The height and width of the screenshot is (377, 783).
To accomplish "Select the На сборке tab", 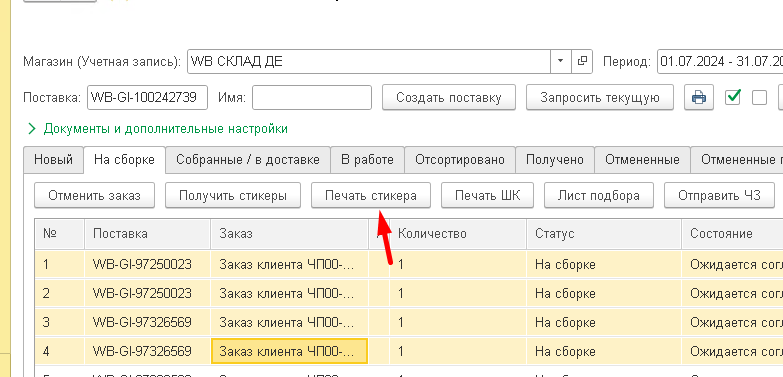I will (124, 160).
